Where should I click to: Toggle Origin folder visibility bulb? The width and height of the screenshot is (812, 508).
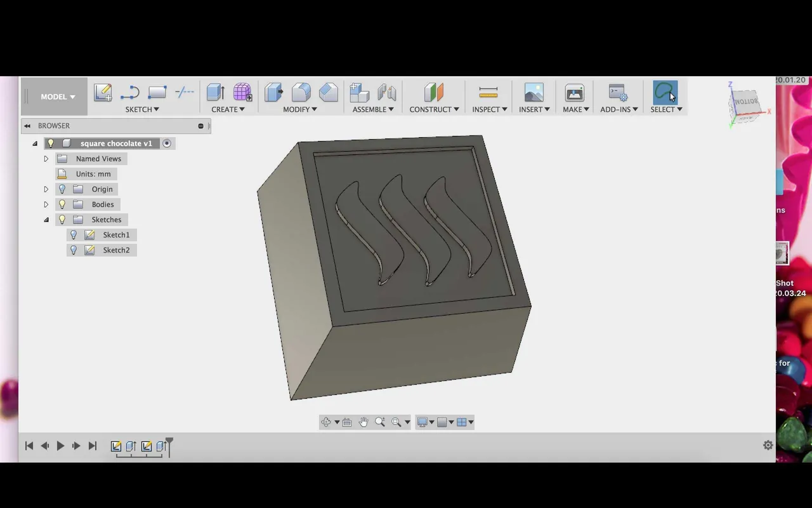pyautogui.click(x=62, y=189)
